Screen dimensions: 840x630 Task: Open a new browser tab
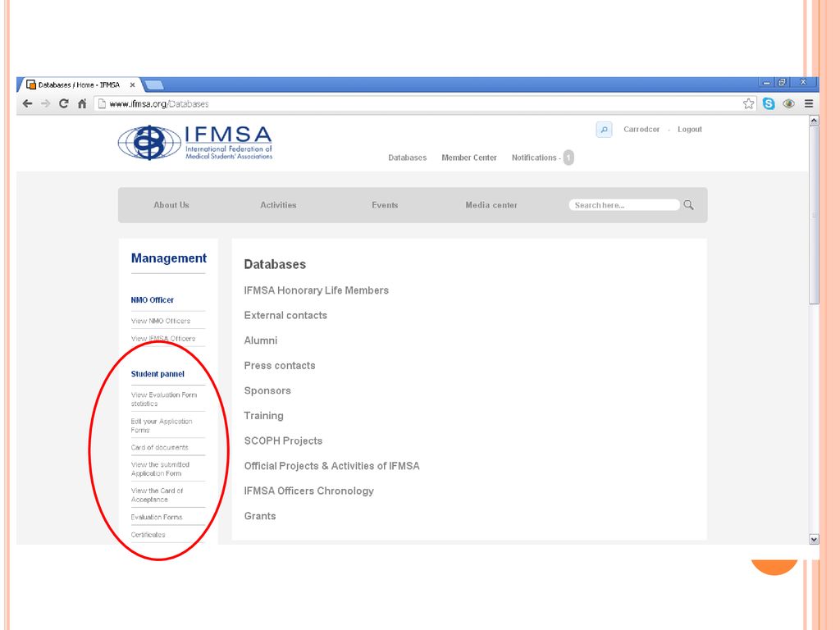(154, 84)
